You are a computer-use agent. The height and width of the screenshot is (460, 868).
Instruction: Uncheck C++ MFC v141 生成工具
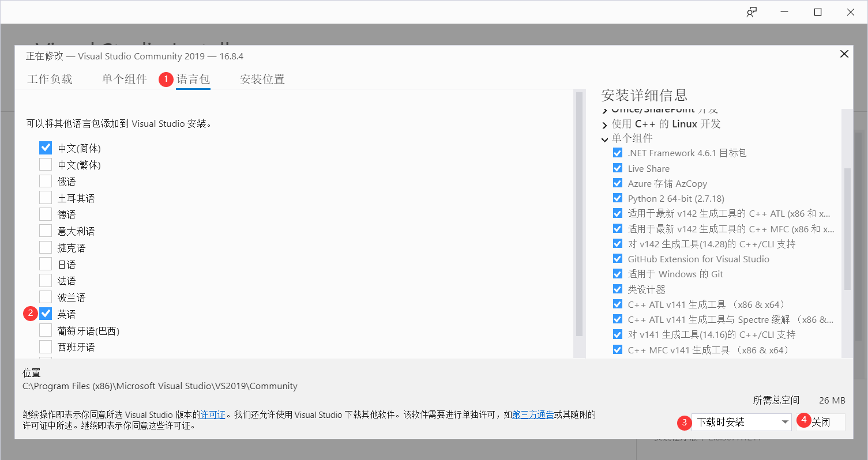tap(618, 350)
